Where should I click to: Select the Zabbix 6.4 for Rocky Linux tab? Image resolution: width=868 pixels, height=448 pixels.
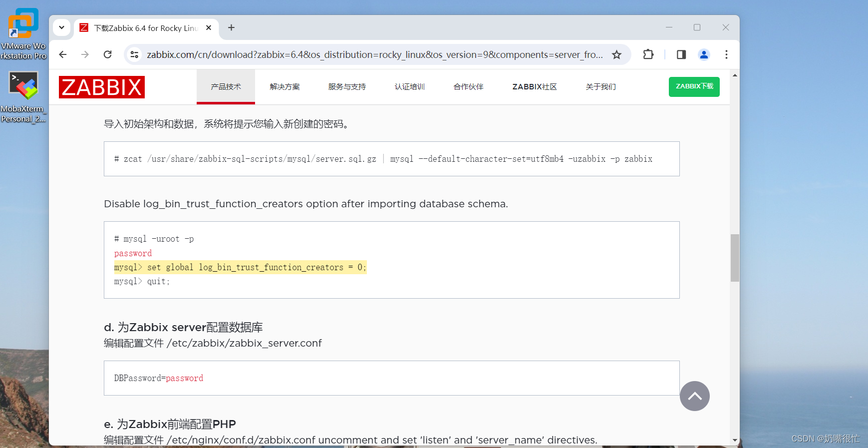[x=146, y=28]
